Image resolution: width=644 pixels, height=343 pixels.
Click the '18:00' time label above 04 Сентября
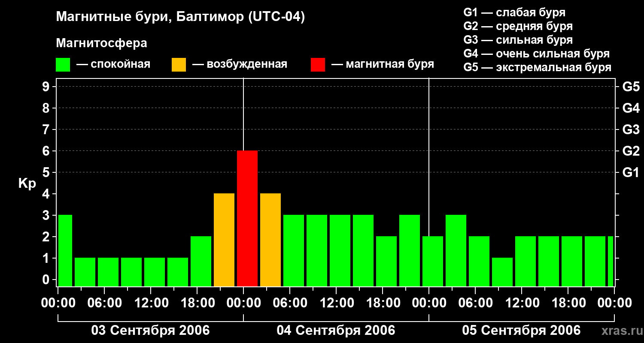pos(383,303)
